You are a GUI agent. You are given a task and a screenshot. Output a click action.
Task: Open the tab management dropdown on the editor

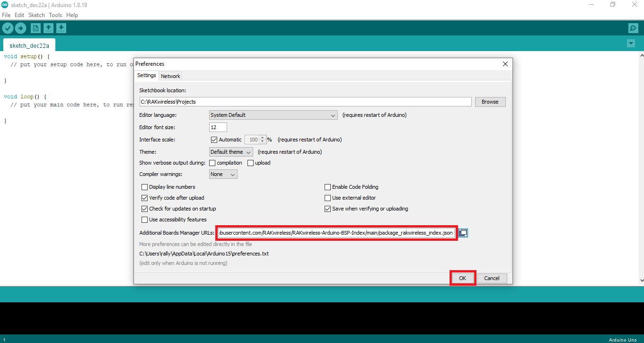[x=631, y=43]
